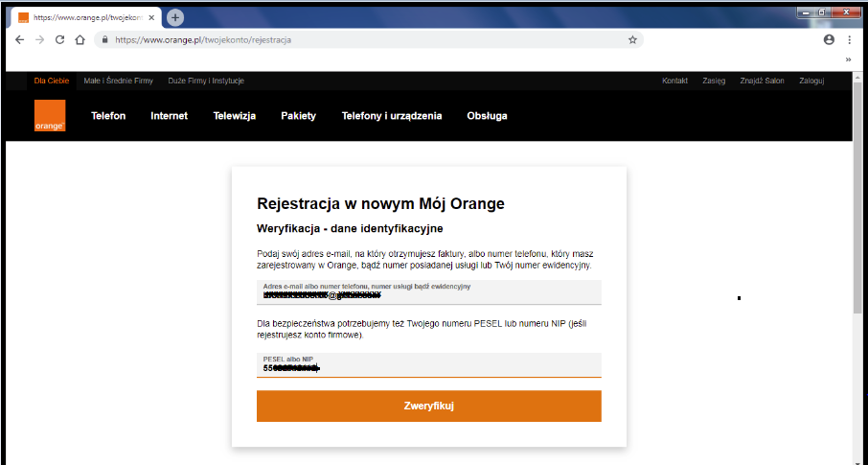The image size is (868, 465).
Task: Open Małe i Średnie Firmy section
Action: [119, 81]
